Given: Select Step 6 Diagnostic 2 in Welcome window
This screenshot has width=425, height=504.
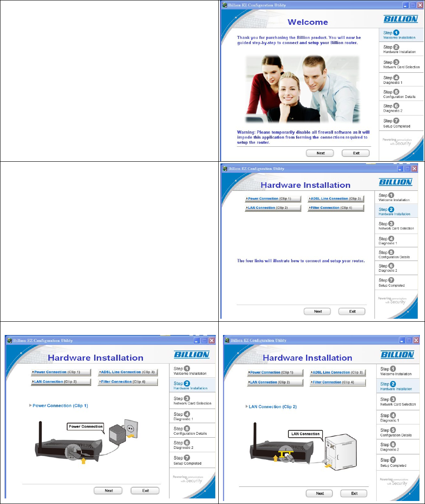Looking at the screenshot, I should [401, 108].
